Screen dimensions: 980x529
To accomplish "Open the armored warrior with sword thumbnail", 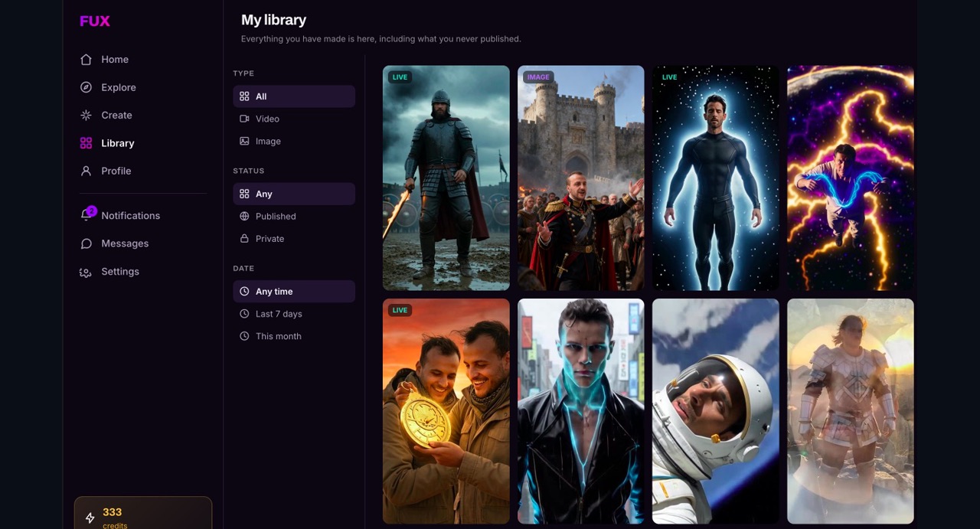I will pos(446,178).
